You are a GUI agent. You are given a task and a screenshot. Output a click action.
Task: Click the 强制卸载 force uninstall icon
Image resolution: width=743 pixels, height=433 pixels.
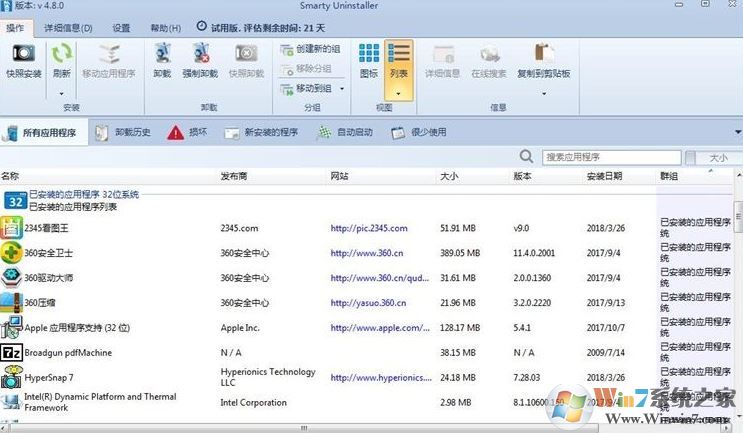pos(200,53)
